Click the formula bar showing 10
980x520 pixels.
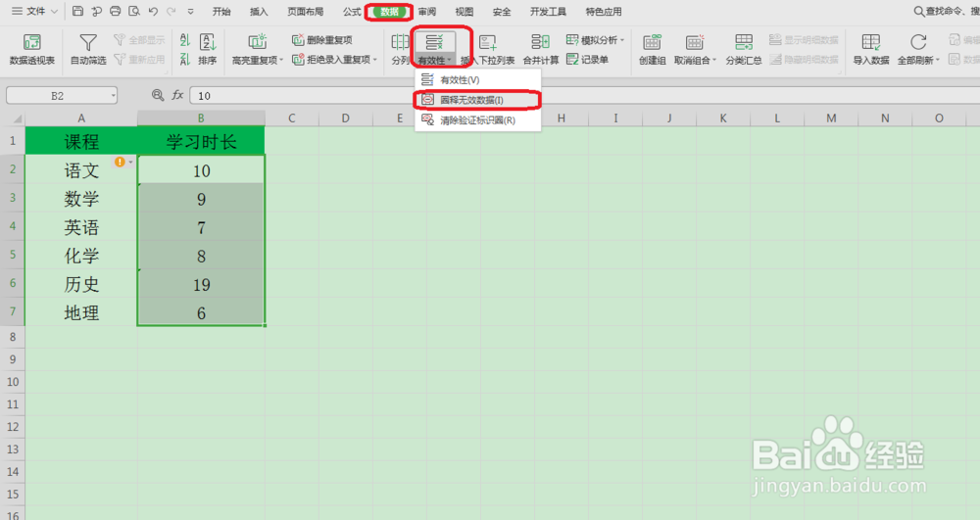(x=584, y=96)
